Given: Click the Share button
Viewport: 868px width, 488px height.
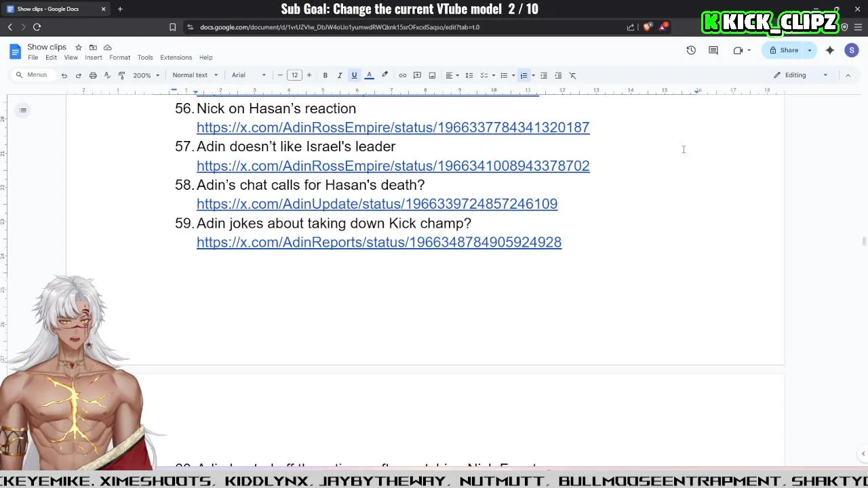Looking at the screenshot, I should (x=783, y=50).
